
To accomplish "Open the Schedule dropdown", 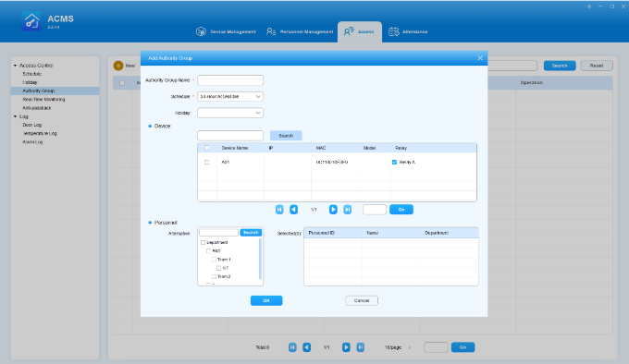I will point(230,96).
